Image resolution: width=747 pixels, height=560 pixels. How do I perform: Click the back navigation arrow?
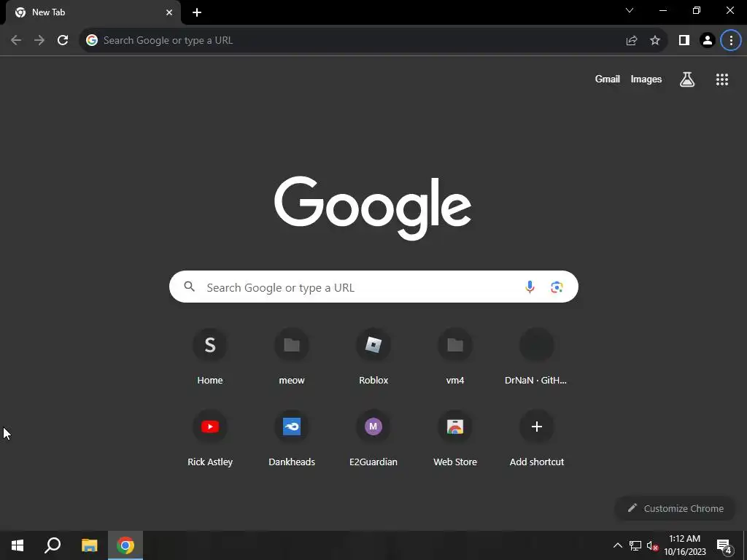16,41
